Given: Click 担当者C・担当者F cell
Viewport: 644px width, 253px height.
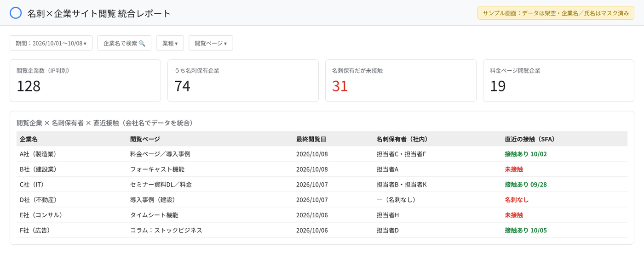Looking at the screenshot, I should point(401,154).
